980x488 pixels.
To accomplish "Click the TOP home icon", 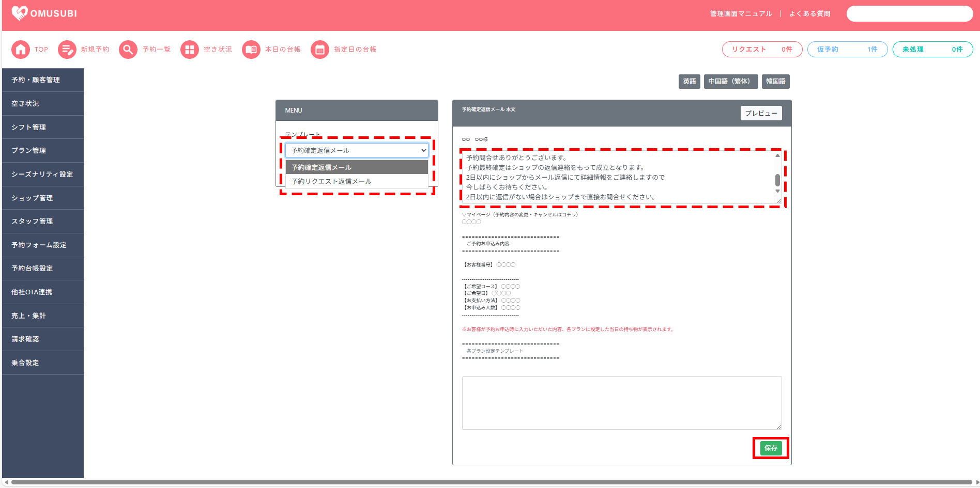I will (21, 50).
